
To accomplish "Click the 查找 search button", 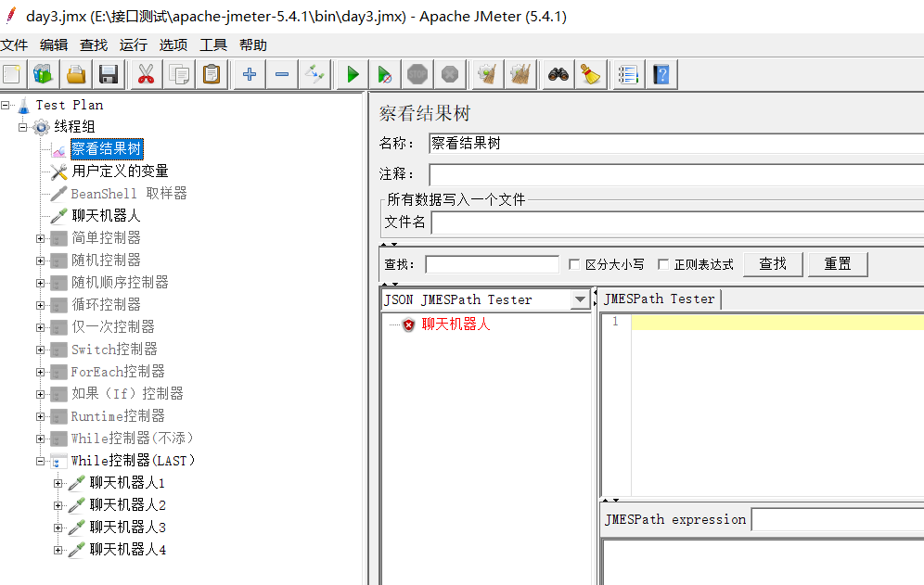I will click(x=773, y=264).
